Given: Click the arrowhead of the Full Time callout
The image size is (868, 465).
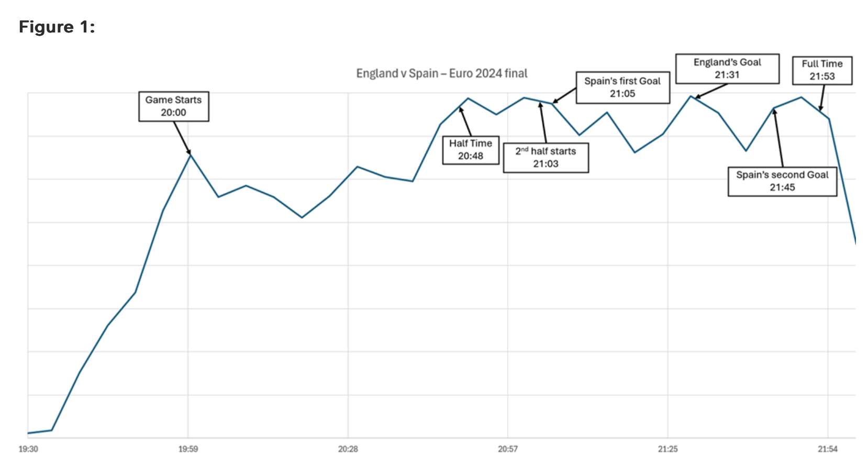Looking at the screenshot, I should tap(820, 109).
